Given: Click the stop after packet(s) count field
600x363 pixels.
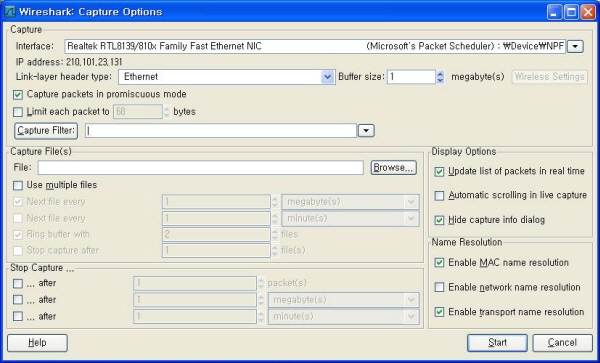Looking at the screenshot, I should point(195,283).
